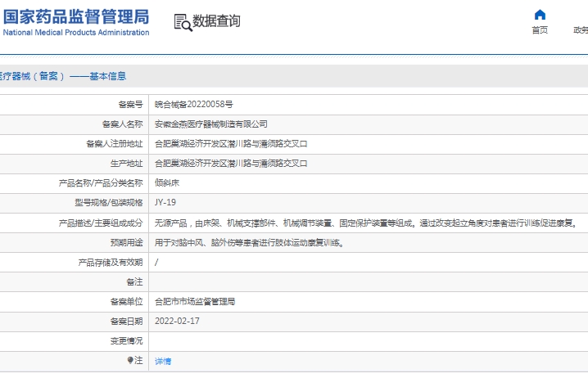The width and height of the screenshot is (588, 378).
Task: Click the 备案人名称 row label
Action: [x=122, y=124]
